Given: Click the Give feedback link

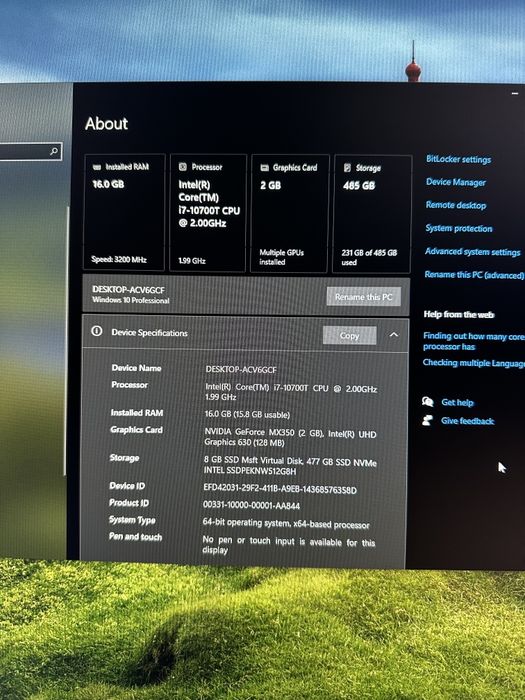Looking at the screenshot, I should [467, 421].
